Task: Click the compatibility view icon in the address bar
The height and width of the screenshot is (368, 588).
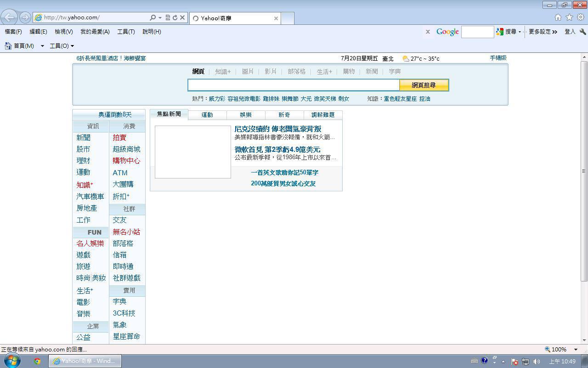Action: point(168,18)
